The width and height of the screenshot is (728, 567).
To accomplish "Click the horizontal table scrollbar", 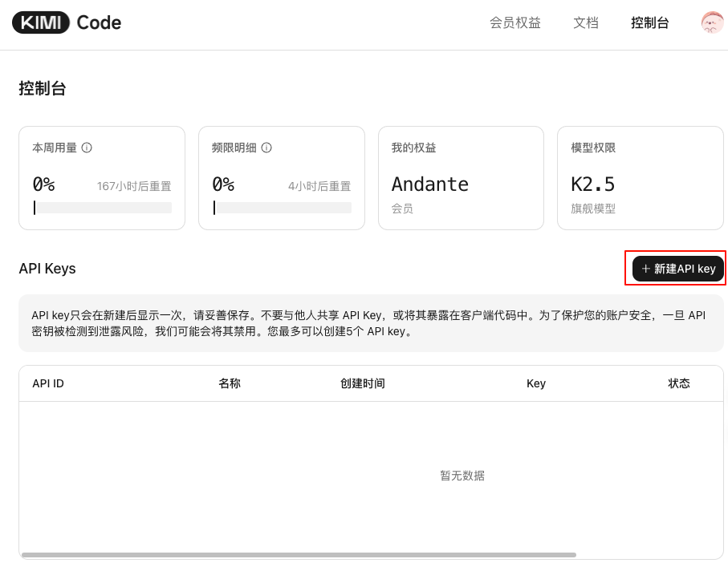I will click(x=299, y=555).
